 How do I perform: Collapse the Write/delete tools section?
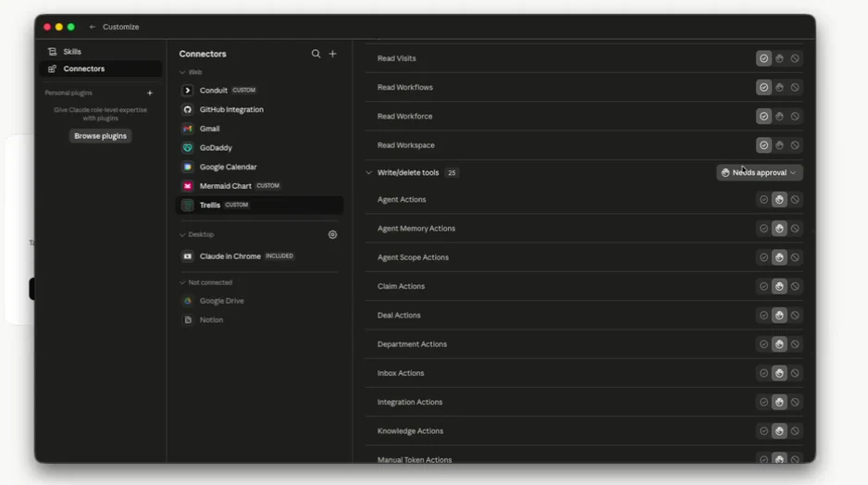pyautogui.click(x=368, y=173)
